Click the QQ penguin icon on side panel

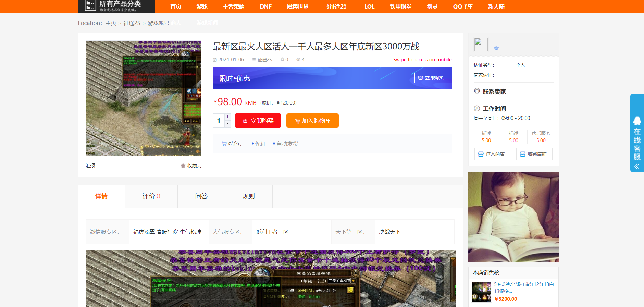tap(637, 121)
